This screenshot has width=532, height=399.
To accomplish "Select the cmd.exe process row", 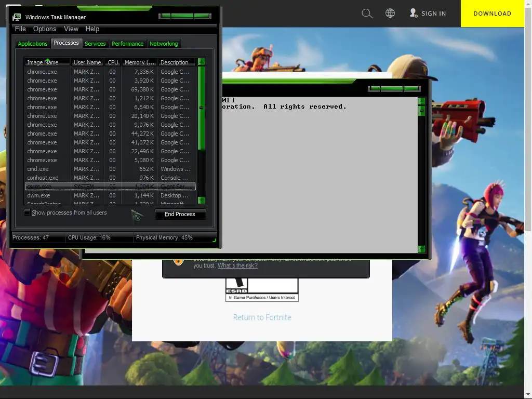I will click(110, 169).
